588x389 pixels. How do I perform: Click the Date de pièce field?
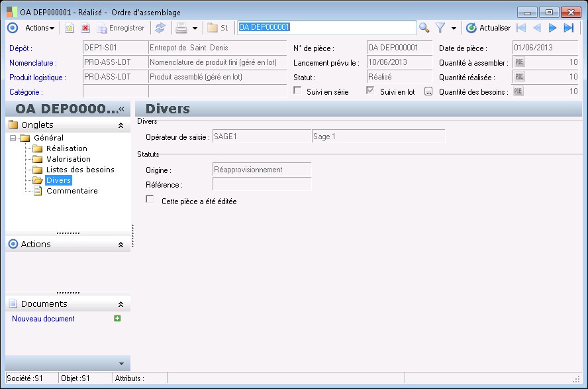(x=545, y=48)
